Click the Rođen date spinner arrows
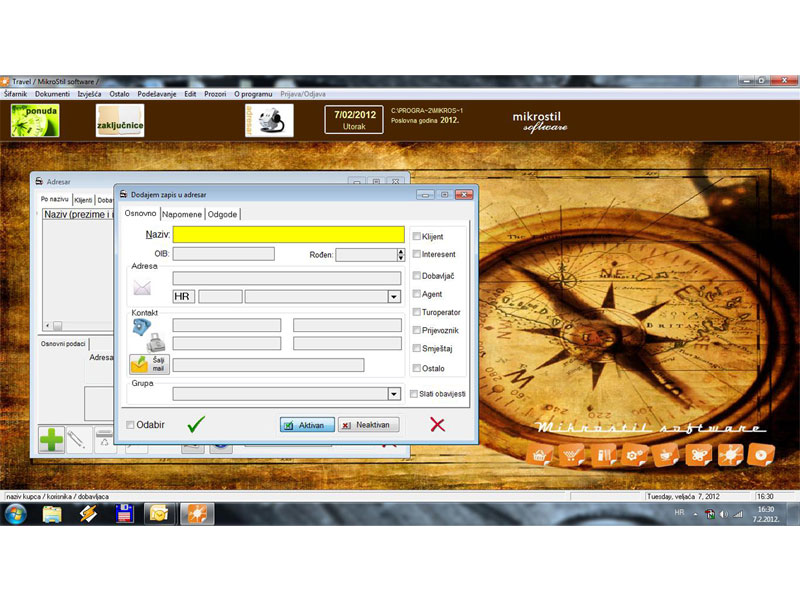 (x=401, y=255)
